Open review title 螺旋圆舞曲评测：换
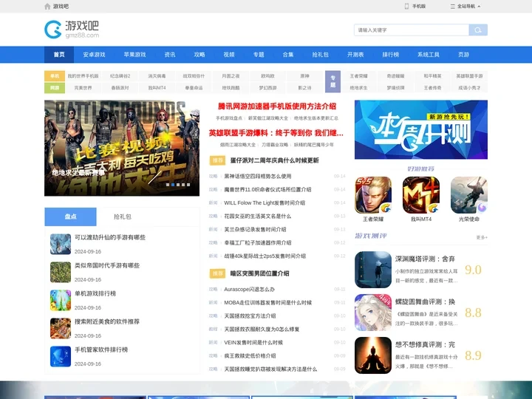 (425, 301)
